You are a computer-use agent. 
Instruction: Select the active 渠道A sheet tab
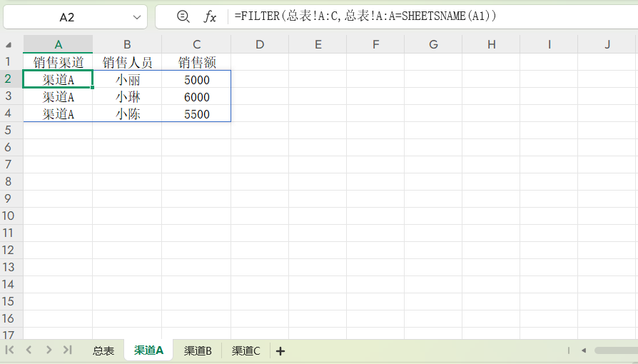(148, 350)
